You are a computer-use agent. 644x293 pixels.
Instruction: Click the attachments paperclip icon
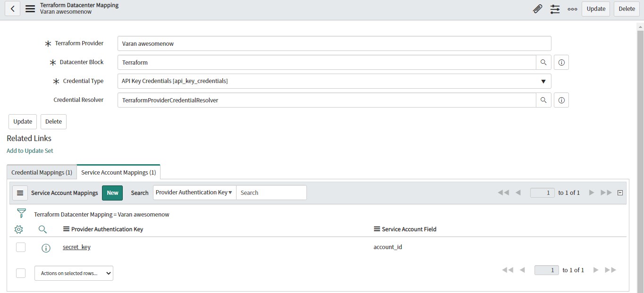click(537, 8)
